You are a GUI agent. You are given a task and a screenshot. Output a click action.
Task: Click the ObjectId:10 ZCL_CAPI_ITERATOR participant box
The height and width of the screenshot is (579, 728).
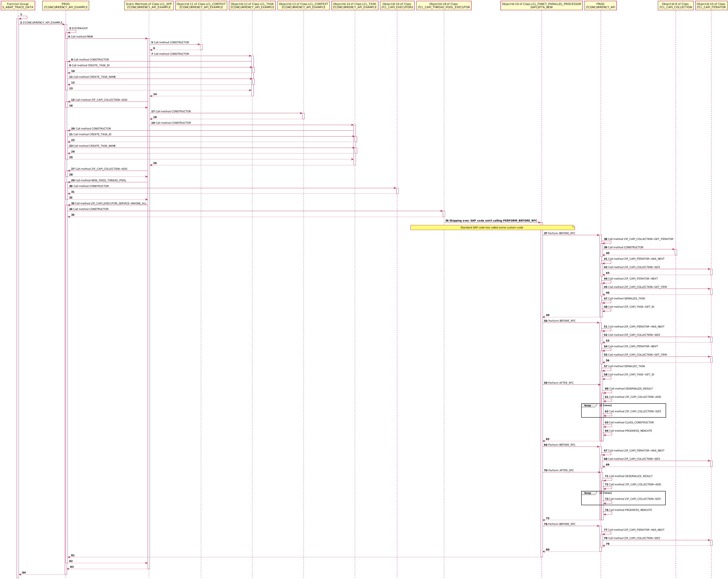[x=711, y=6]
